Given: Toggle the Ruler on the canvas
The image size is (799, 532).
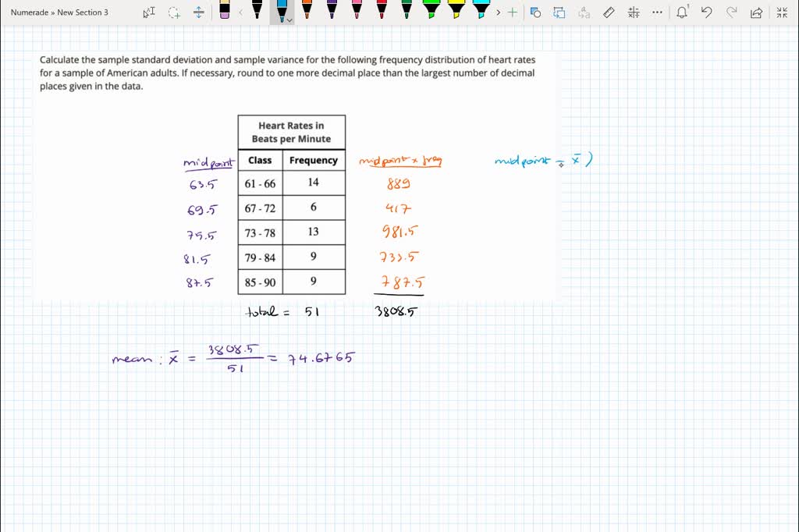Looking at the screenshot, I should (x=609, y=12).
